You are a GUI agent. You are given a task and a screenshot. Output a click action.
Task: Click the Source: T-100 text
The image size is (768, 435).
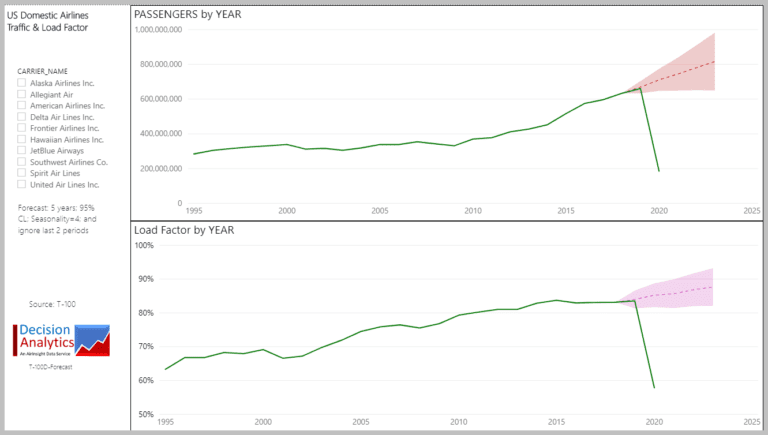pos(52,304)
